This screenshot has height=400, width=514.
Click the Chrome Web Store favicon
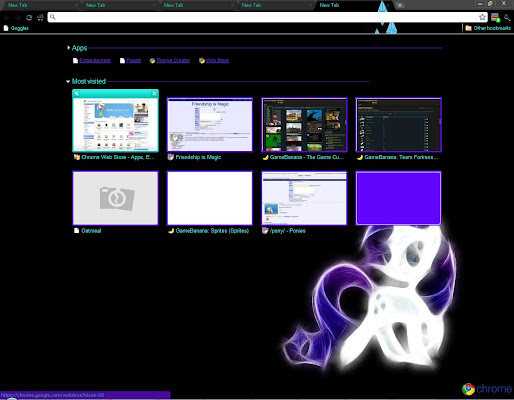click(x=77, y=157)
